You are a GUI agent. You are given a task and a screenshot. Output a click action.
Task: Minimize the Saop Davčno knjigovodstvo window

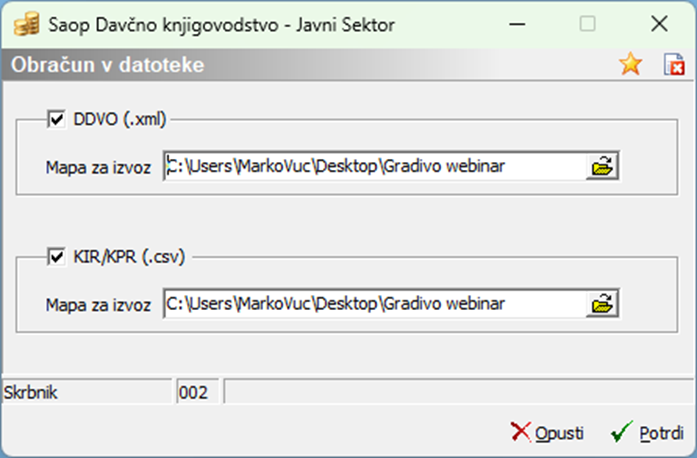pos(517,24)
